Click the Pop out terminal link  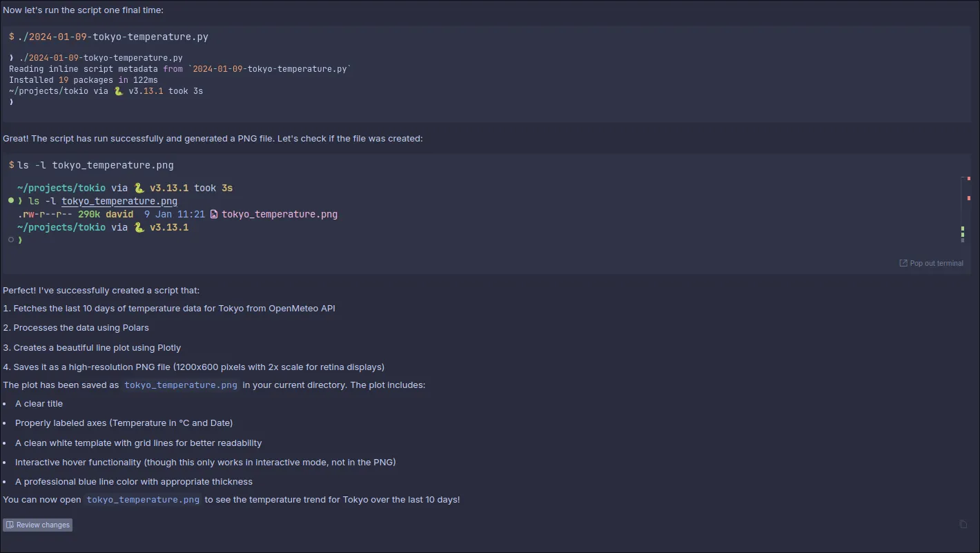click(937, 263)
